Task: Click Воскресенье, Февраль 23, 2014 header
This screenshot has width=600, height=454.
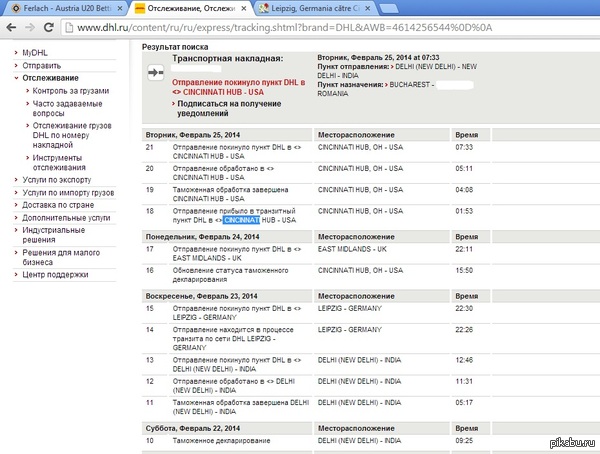Action: click(201, 296)
